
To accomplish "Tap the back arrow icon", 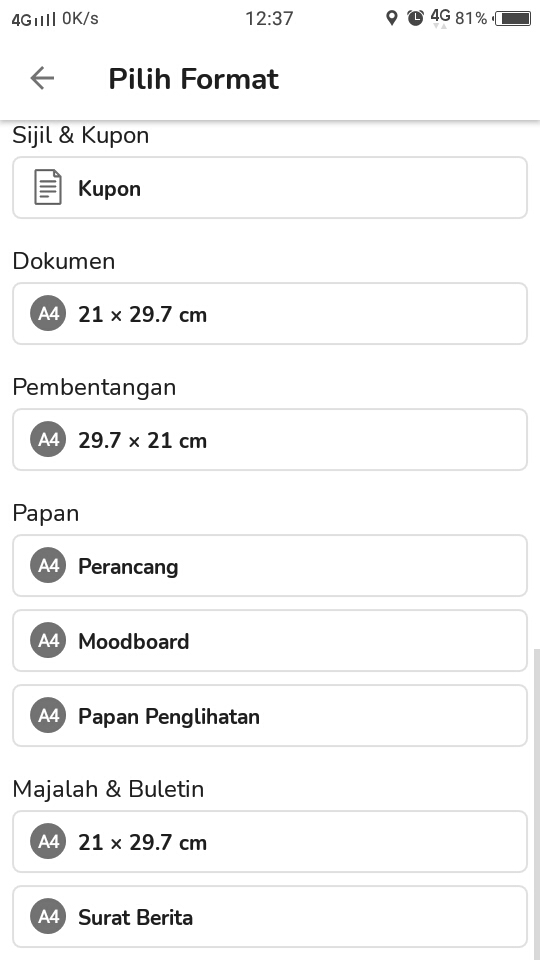I will point(42,78).
